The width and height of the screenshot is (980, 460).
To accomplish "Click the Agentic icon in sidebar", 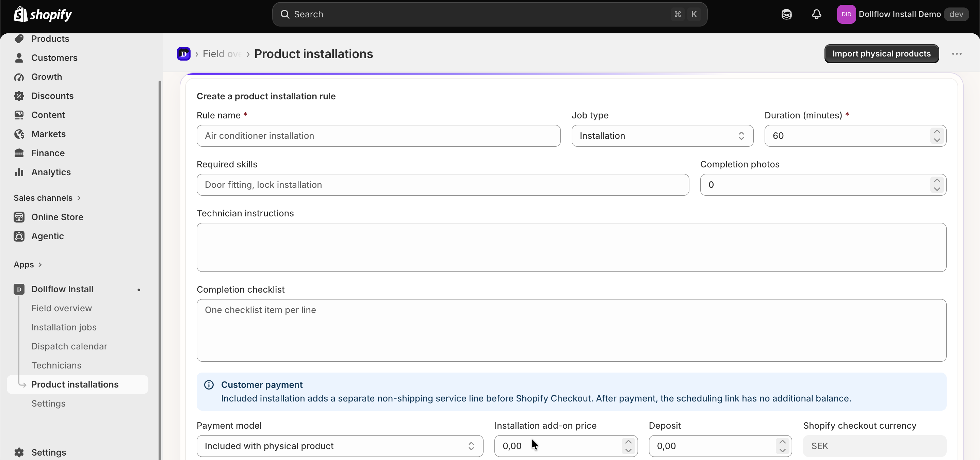I will point(19,236).
